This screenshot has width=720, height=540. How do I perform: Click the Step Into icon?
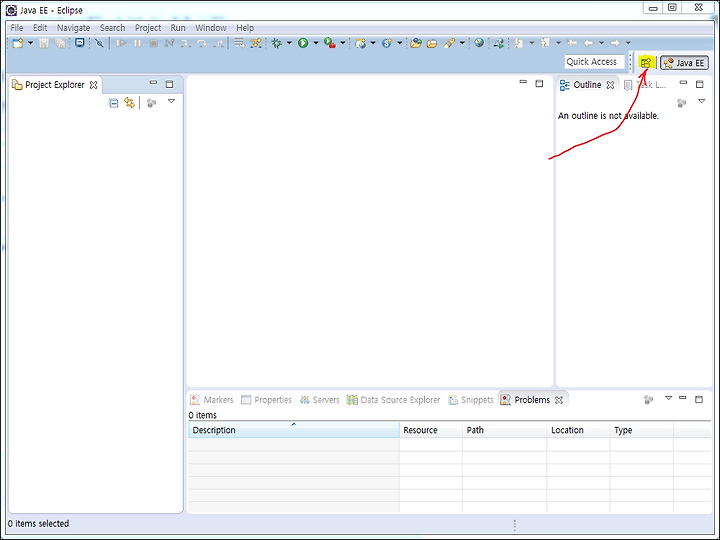[x=186, y=43]
